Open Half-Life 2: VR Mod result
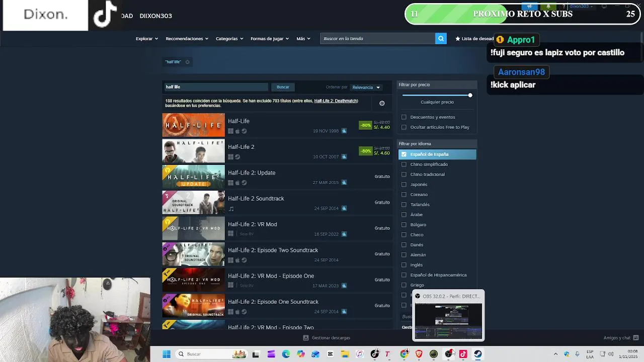The image size is (644, 362). tap(277, 229)
